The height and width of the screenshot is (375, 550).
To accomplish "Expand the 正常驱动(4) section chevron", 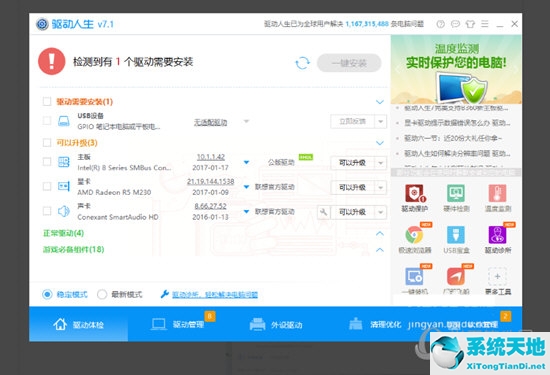I will pyautogui.click(x=380, y=233).
